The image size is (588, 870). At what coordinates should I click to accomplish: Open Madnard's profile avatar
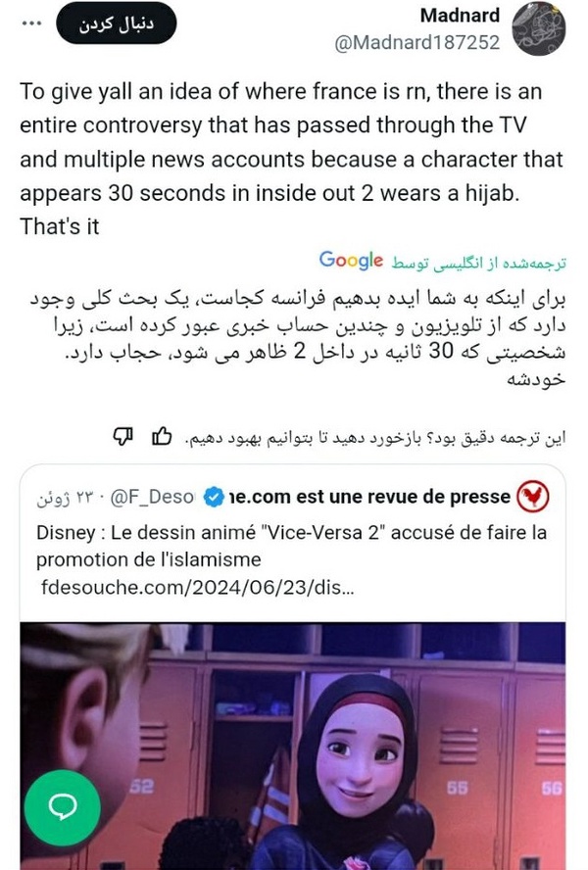[538, 27]
